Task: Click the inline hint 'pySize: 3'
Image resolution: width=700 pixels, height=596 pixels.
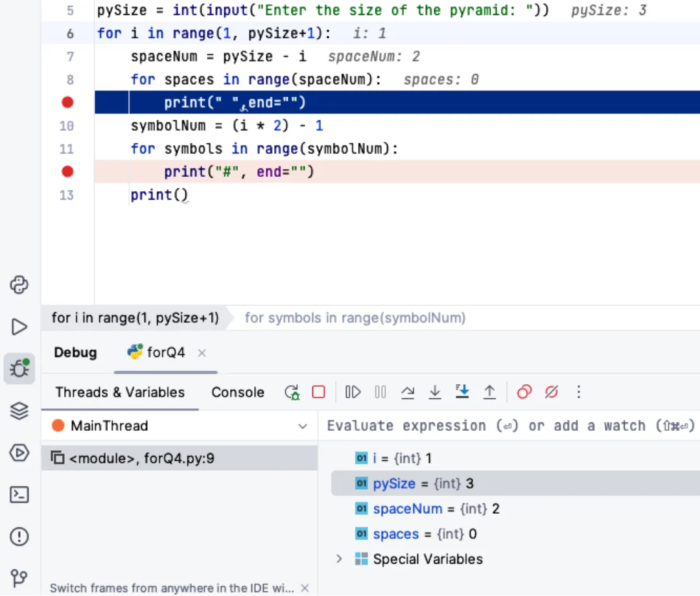Action: (609, 10)
